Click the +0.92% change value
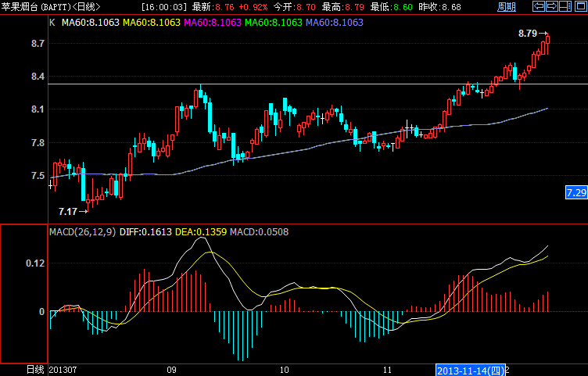This screenshot has height=376, width=588. pyautogui.click(x=253, y=7)
